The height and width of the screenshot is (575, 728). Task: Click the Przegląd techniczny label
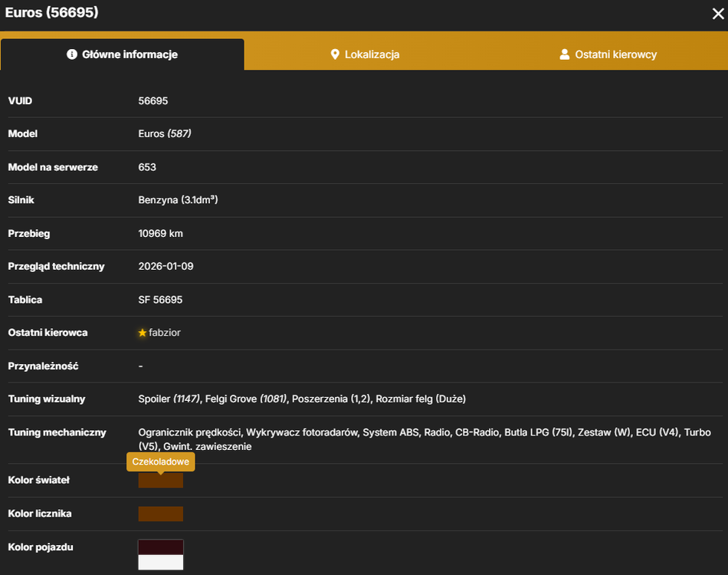56,267
